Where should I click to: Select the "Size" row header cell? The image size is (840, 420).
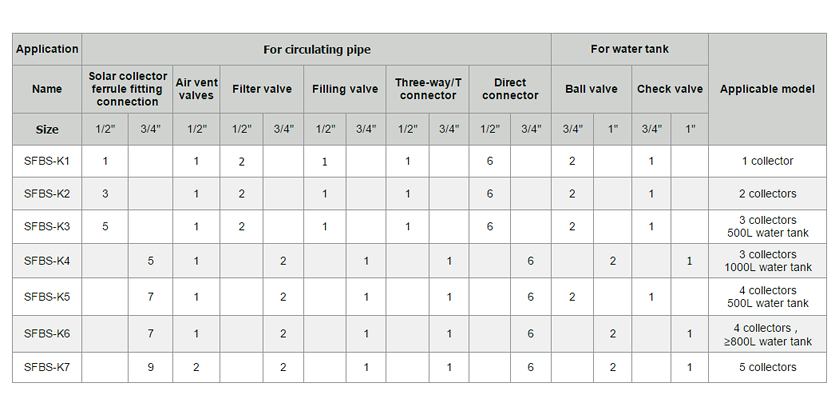(x=47, y=129)
